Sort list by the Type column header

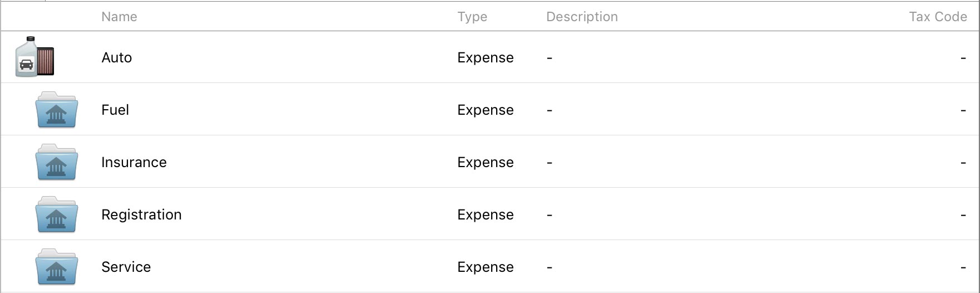472,17
